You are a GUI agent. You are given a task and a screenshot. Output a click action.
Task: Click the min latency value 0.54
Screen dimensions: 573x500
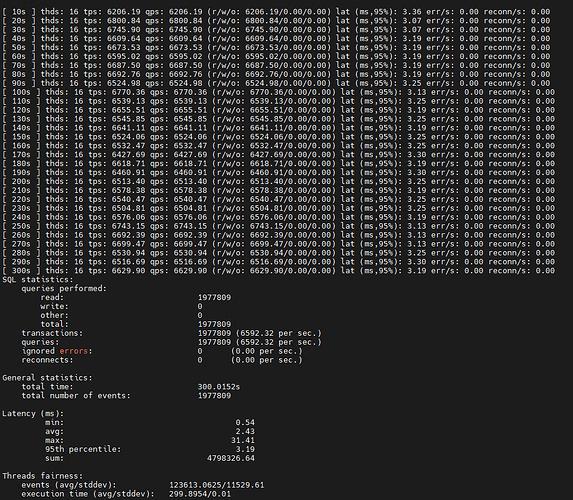click(x=245, y=422)
